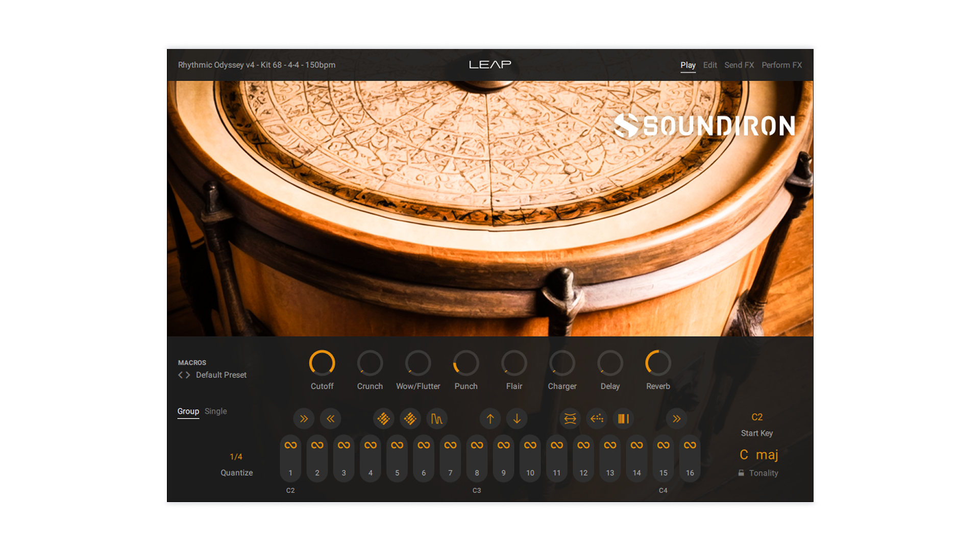
Task: Adjust the Wow/Flutter macro knob
Action: [x=418, y=363]
